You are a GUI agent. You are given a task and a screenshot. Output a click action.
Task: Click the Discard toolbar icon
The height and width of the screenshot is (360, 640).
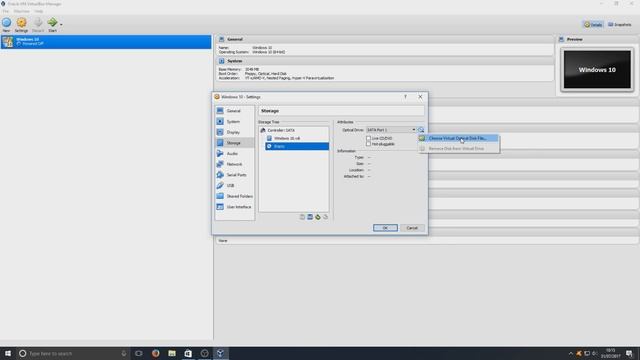(38, 24)
